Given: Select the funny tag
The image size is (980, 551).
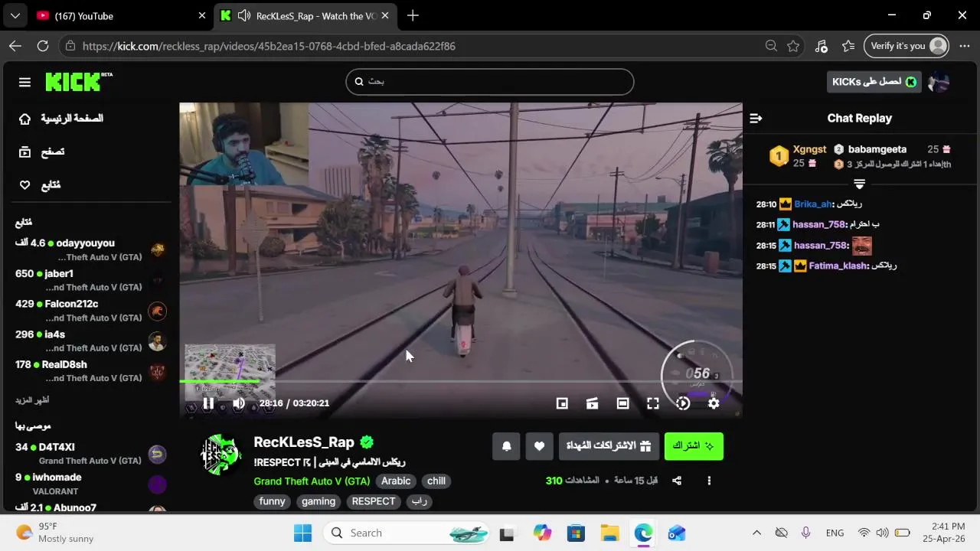Looking at the screenshot, I should (272, 501).
